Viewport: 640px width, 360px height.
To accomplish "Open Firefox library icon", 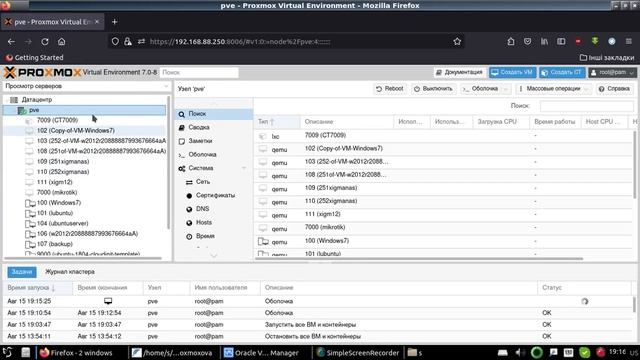I will [544, 42].
